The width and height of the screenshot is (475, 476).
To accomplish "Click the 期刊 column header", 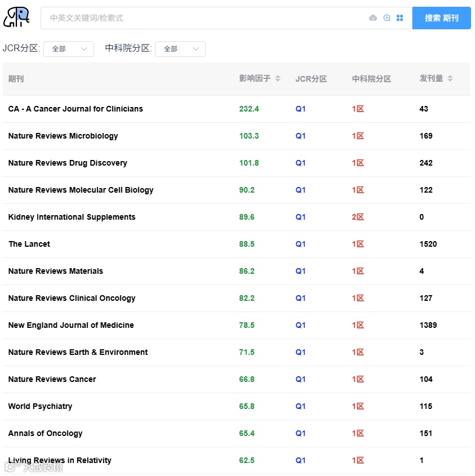I will point(16,79).
